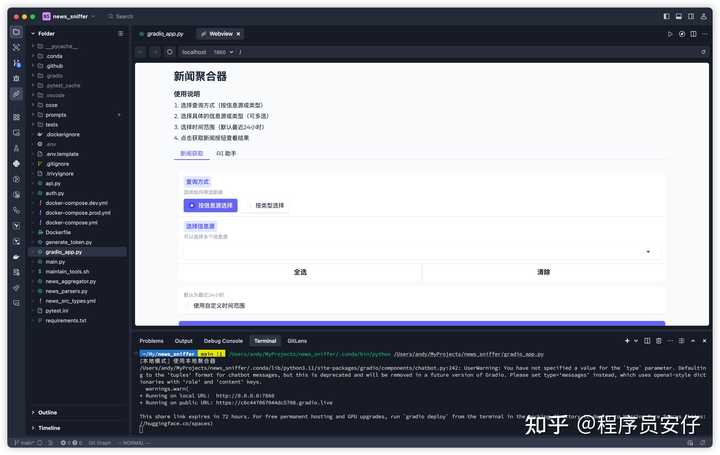
Task: Click the 全选 button
Action: click(300, 272)
